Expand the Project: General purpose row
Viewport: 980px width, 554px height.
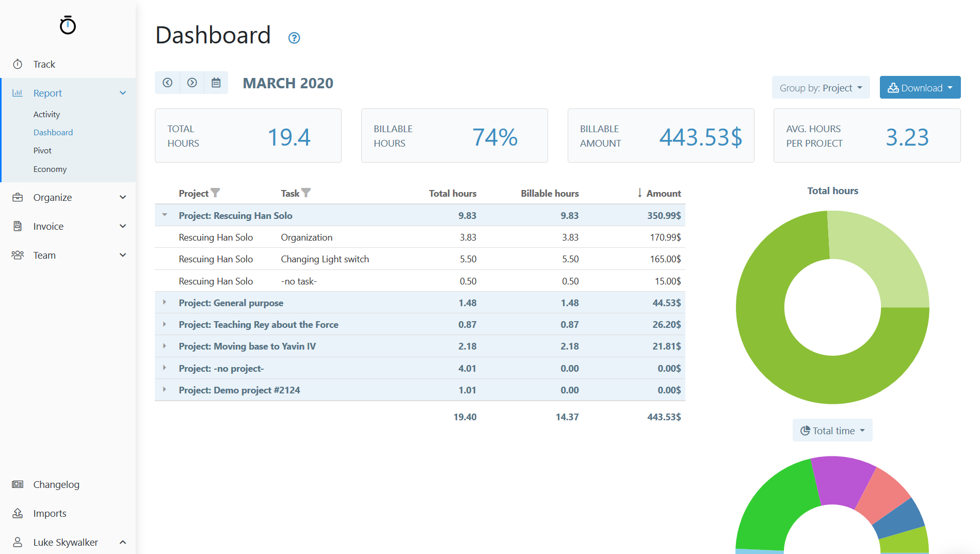[x=165, y=303]
